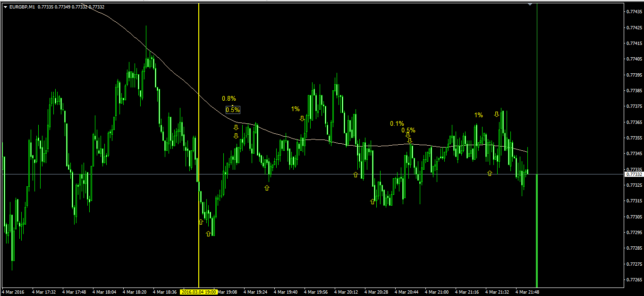Click the highlighted 2016.03.04 19:00 date label

tap(199, 292)
